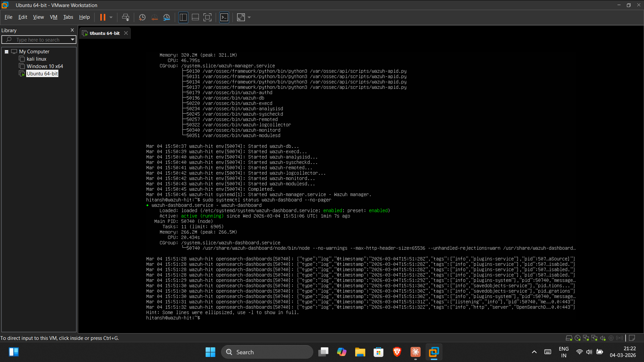Click the greyed-out wireless device icon
644x362 pixels.
[620, 338]
